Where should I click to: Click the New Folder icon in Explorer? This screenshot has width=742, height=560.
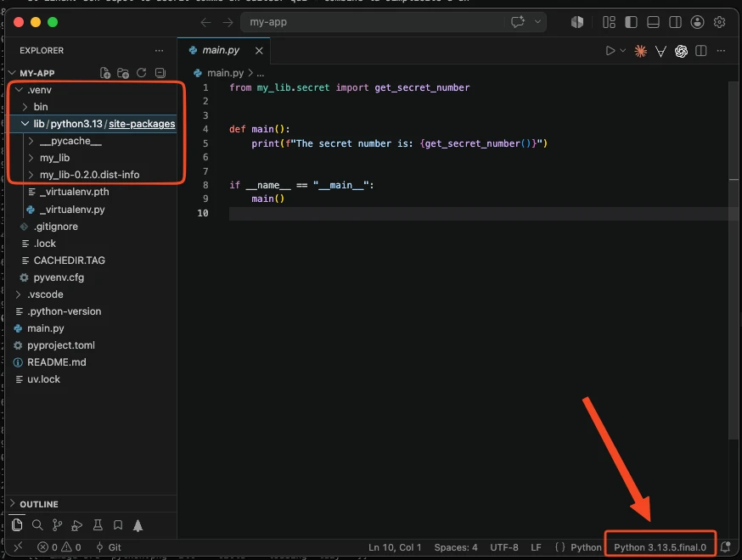pos(123,73)
